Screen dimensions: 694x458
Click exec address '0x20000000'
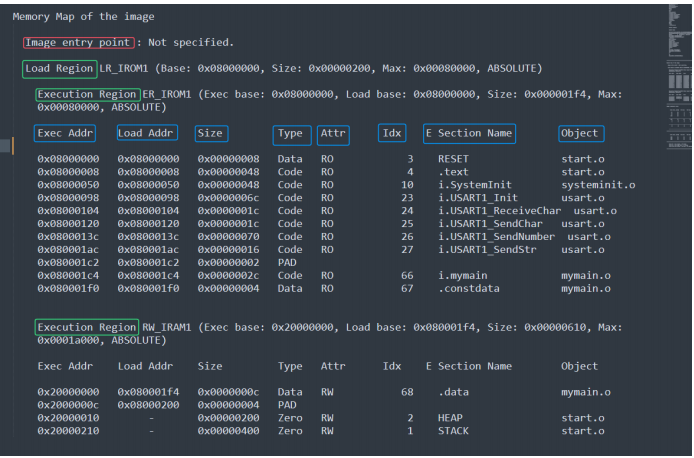[x=68, y=392]
